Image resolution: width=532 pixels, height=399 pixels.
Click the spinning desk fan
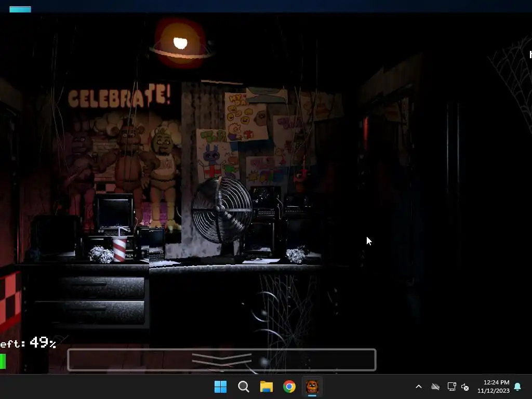click(222, 210)
